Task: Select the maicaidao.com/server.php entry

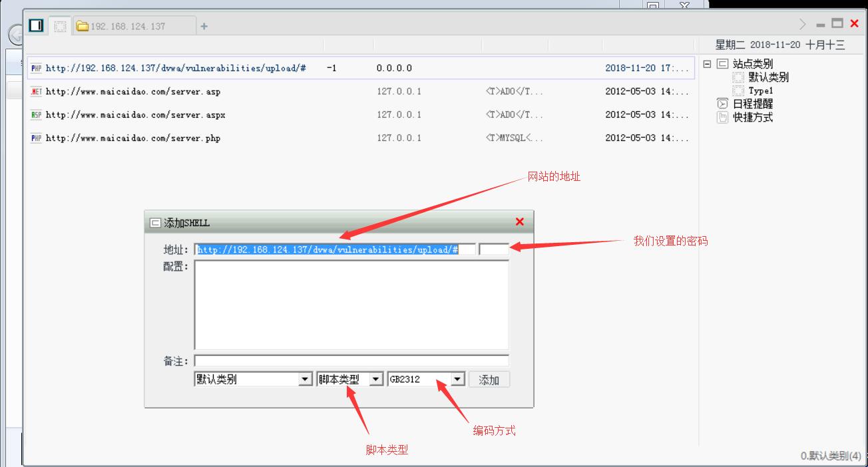Action: tap(133, 138)
